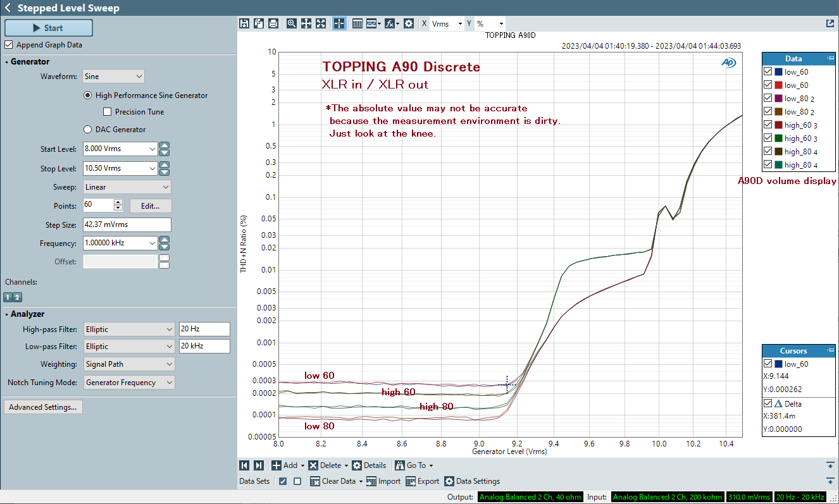Image resolution: width=839 pixels, height=504 pixels.
Task: Open the Sweep type dropdown
Action: point(127,187)
